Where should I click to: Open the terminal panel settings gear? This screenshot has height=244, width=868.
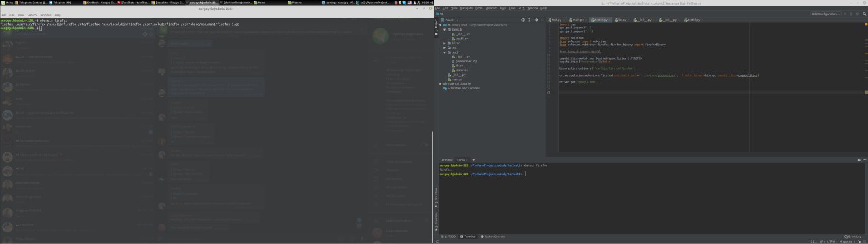859,159
